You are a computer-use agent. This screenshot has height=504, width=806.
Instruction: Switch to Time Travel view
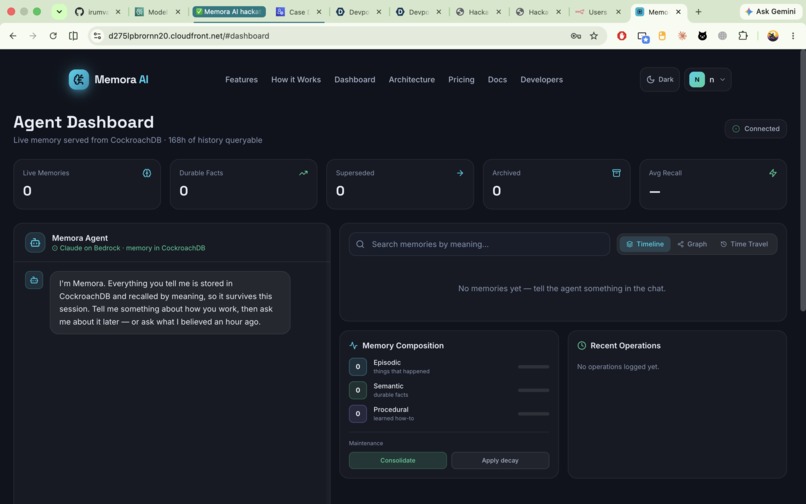click(744, 244)
